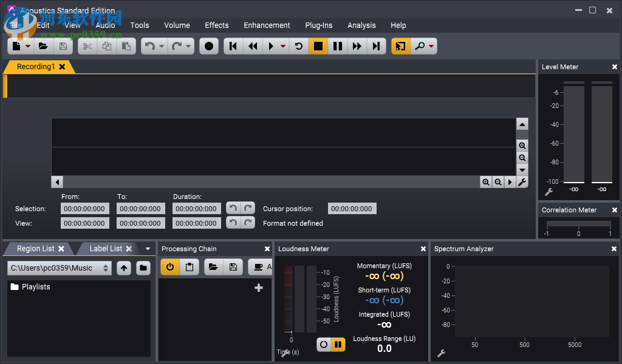This screenshot has width=622, height=364.
Task: Click the Cut scissors icon
Action: point(87,46)
